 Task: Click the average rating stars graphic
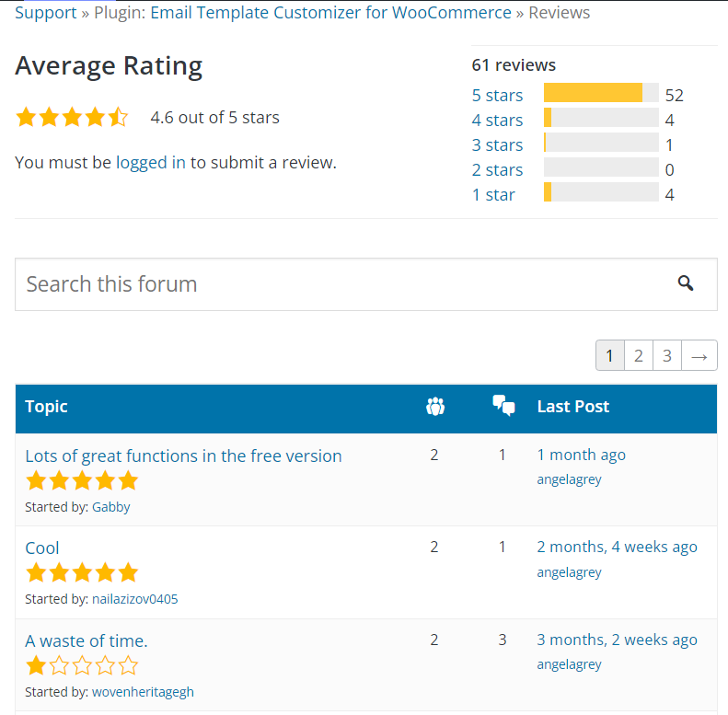point(72,118)
